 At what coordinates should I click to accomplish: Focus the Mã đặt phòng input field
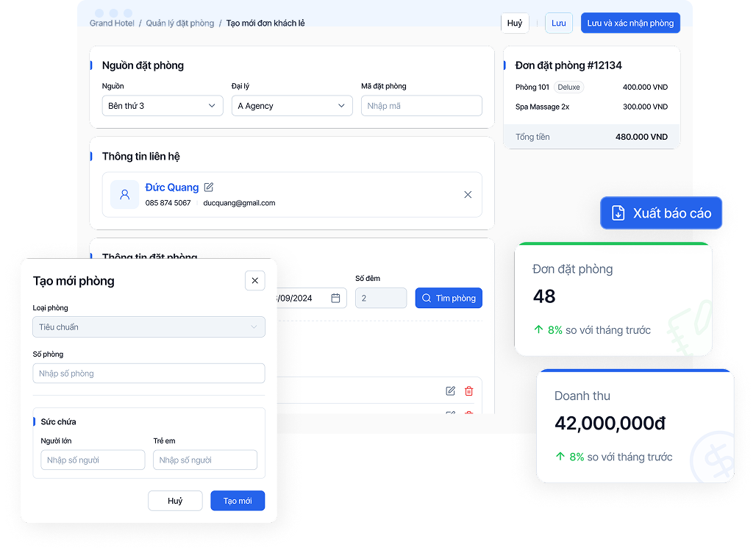(421, 106)
